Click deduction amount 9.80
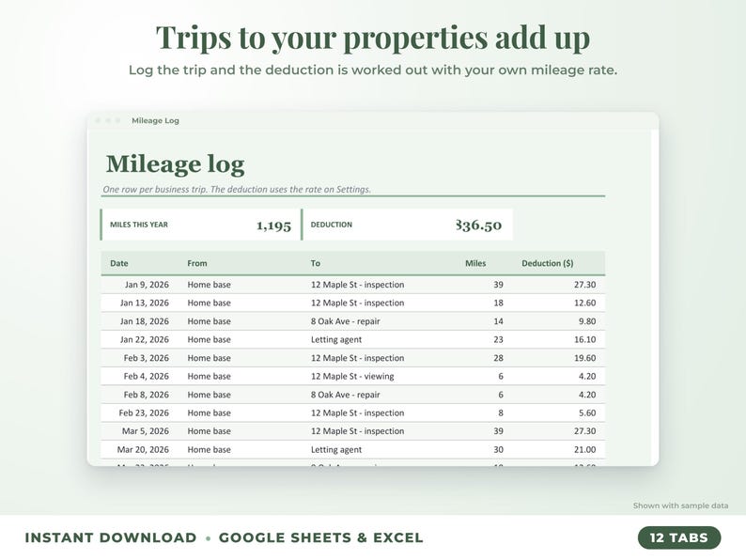 pyautogui.click(x=587, y=321)
